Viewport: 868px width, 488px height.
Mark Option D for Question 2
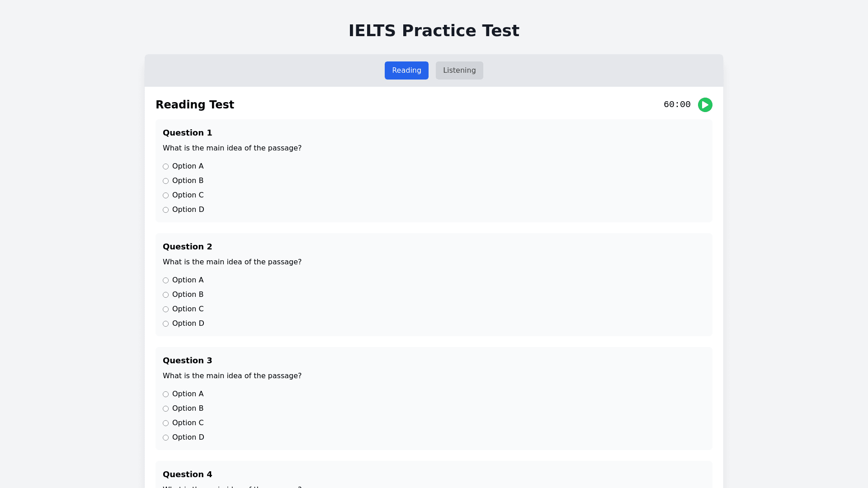click(x=166, y=324)
